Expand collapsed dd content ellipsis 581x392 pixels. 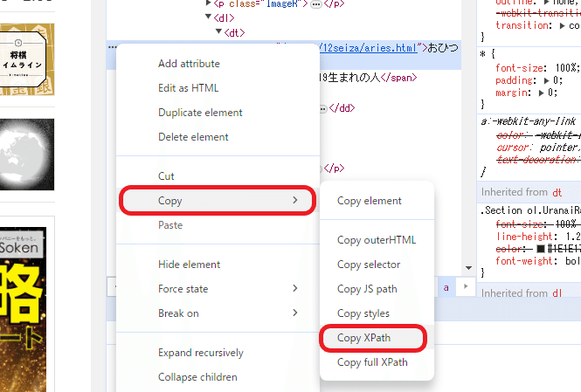323,108
